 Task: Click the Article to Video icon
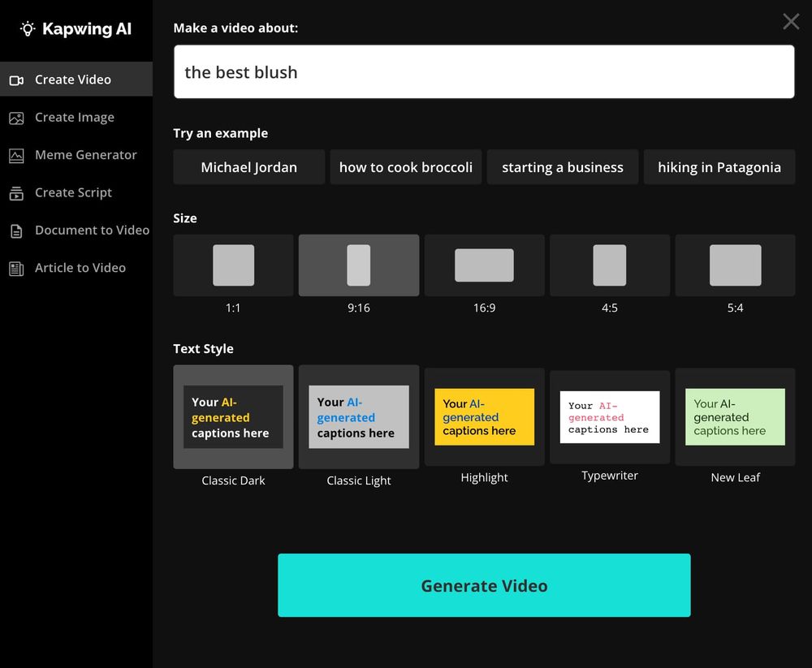point(16,268)
